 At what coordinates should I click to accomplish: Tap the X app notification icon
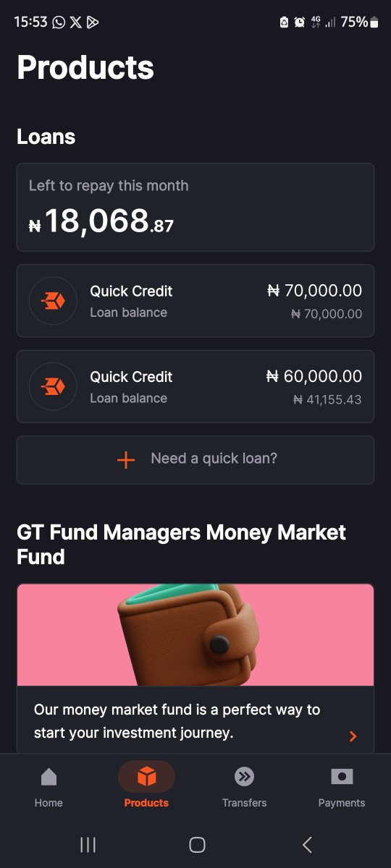coord(76,22)
